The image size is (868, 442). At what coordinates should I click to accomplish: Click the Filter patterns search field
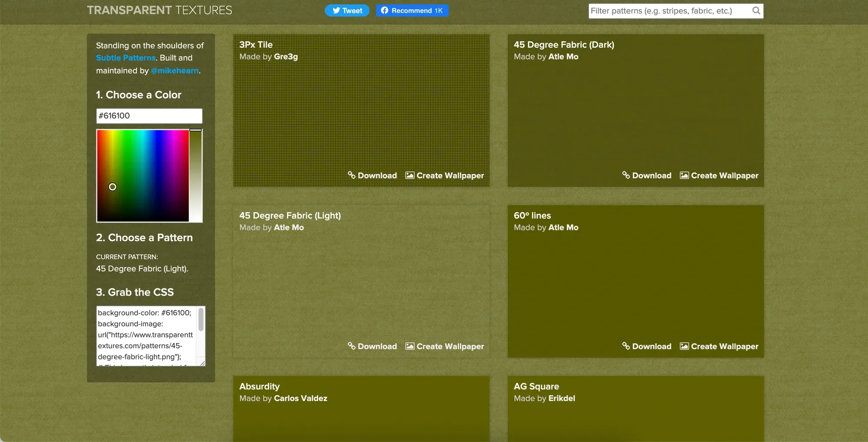(671, 11)
